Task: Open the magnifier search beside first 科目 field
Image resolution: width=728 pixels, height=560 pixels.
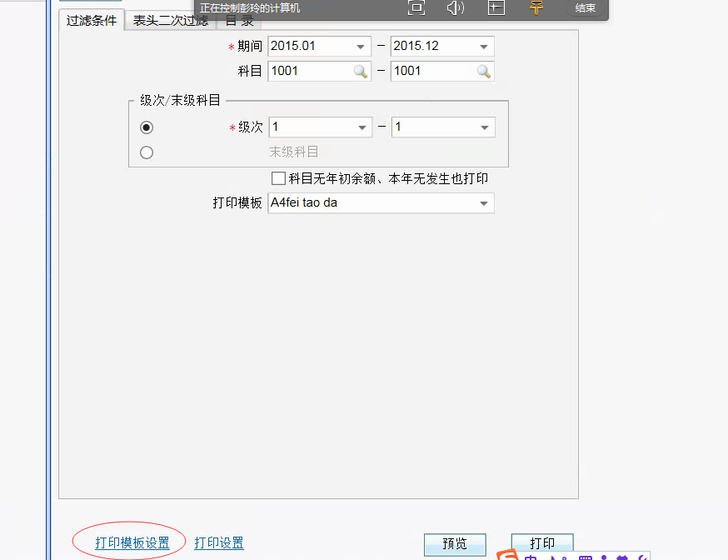Action: 361,71
